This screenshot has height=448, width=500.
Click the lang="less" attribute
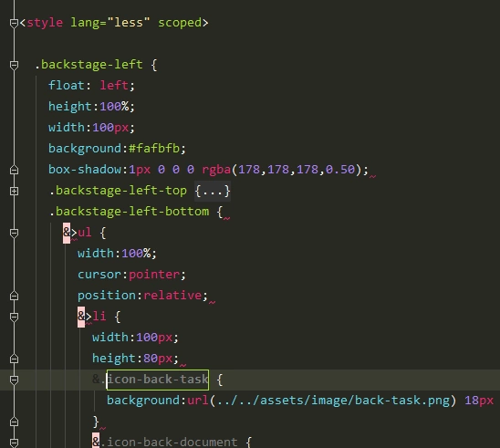110,23
